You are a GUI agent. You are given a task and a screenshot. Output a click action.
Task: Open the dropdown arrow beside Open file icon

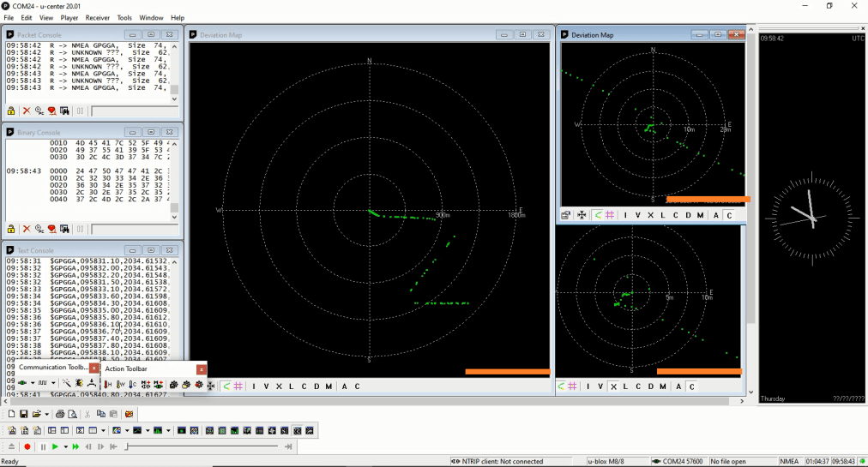point(46,414)
